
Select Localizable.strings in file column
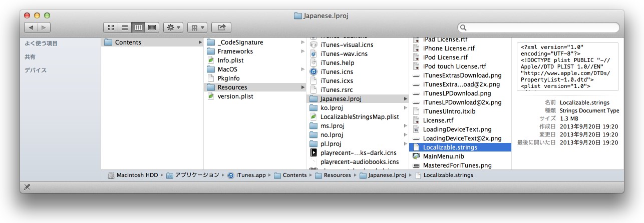tap(460, 147)
